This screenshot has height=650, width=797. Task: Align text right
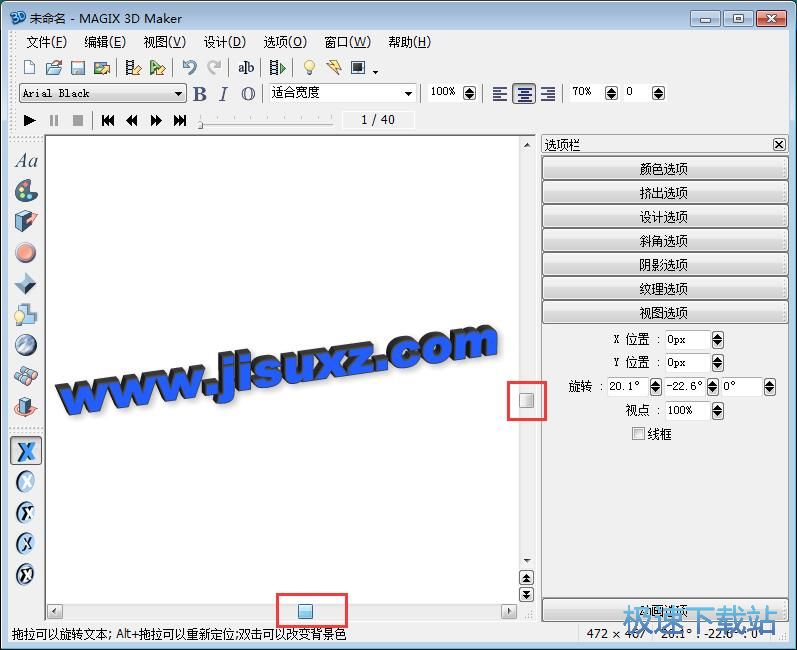[x=547, y=94]
